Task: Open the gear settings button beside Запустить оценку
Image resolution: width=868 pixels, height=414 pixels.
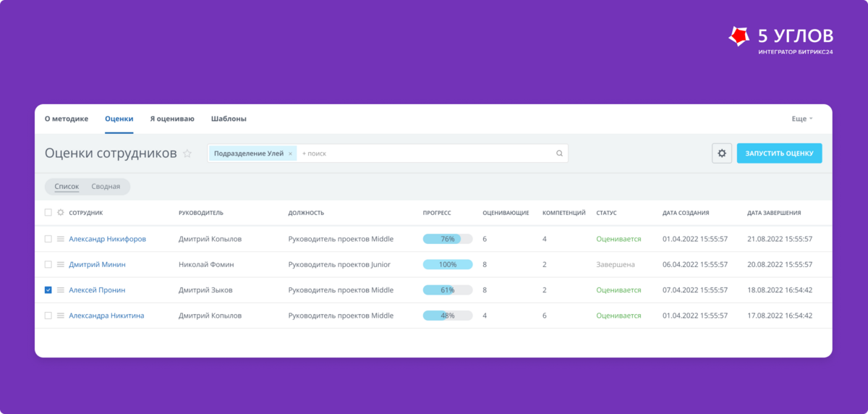Action: click(722, 153)
